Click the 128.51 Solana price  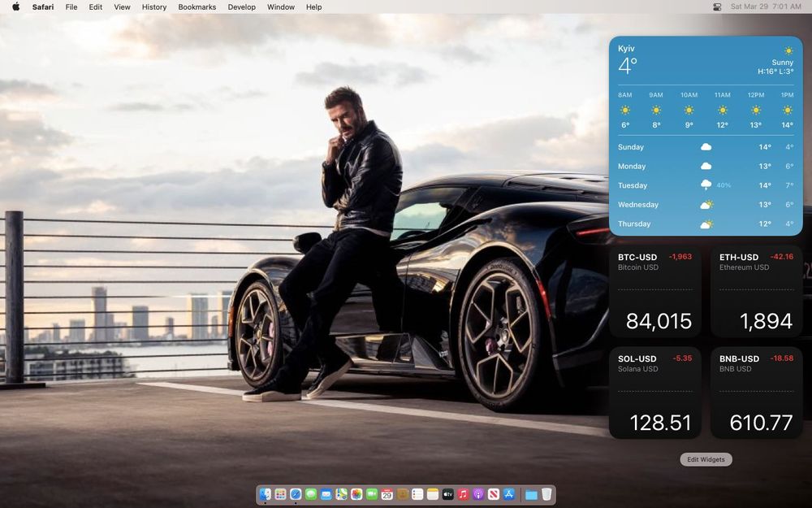[x=660, y=423]
